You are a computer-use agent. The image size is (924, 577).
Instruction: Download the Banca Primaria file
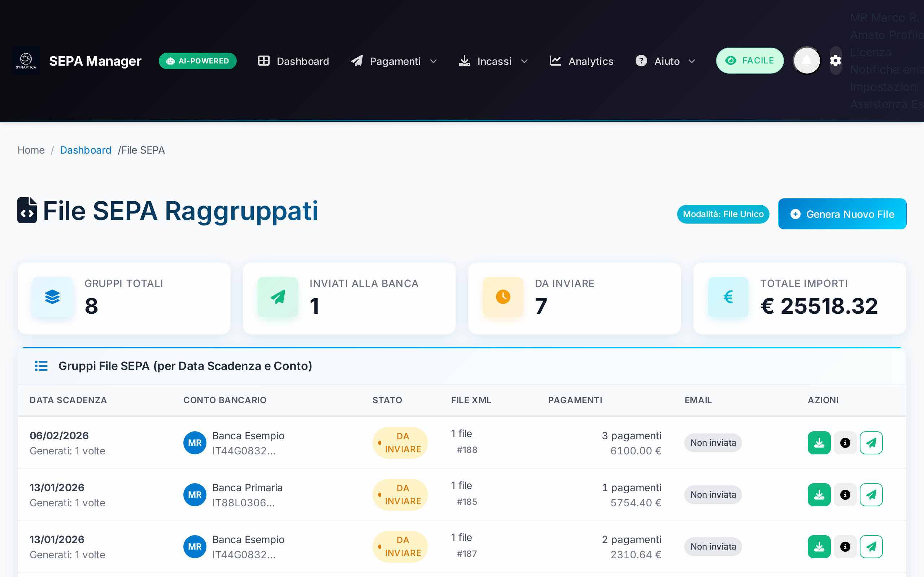(819, 494)
